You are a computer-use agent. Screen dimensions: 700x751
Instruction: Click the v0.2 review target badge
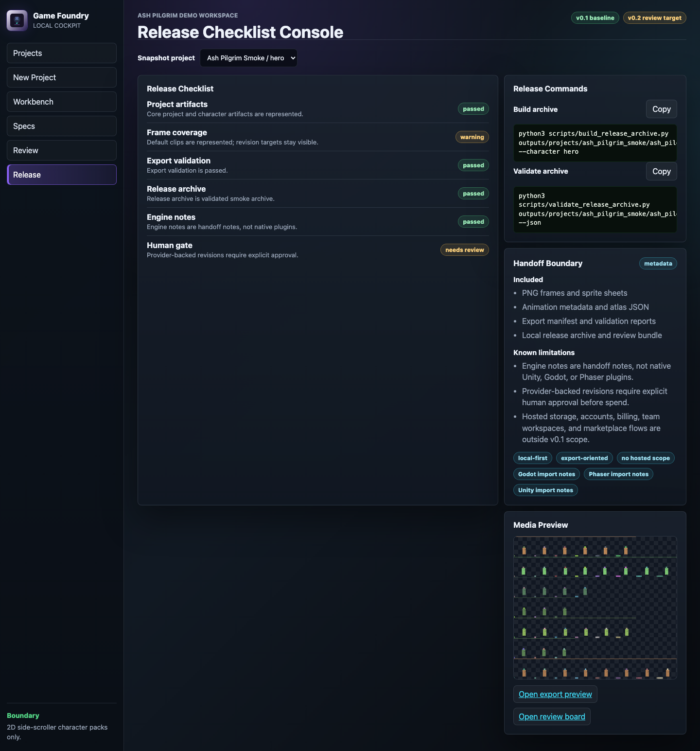coord(654,18)
